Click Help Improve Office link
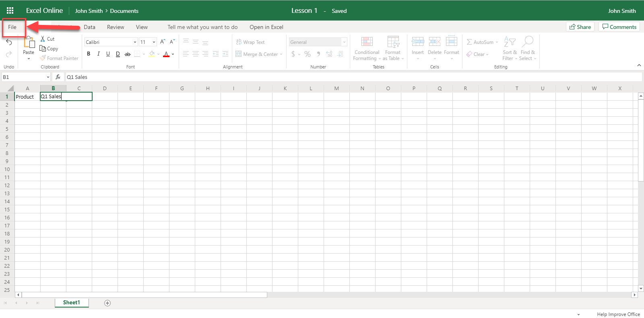The width and height of the screenshot is (644, 318). (618, 314)
